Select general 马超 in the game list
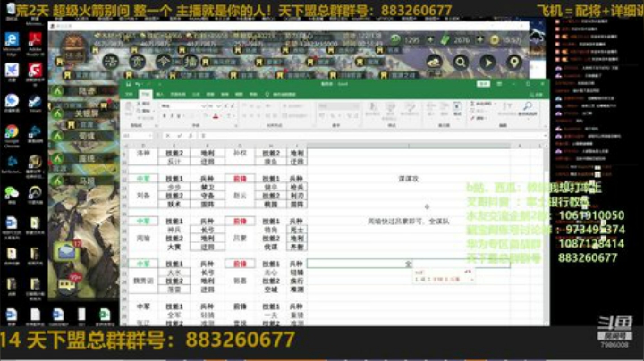The width and height of the screenshot is (644, 361). pos(82,180)
